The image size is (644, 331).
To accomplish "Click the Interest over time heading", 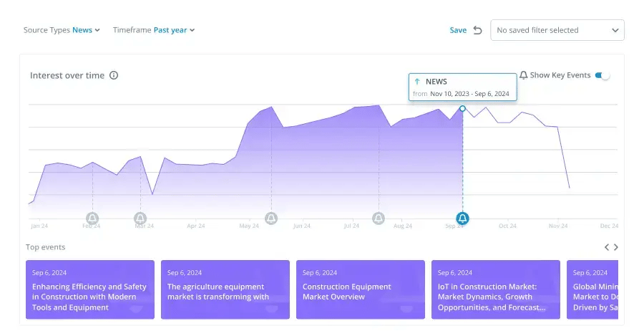I will (x=67, y=75).
